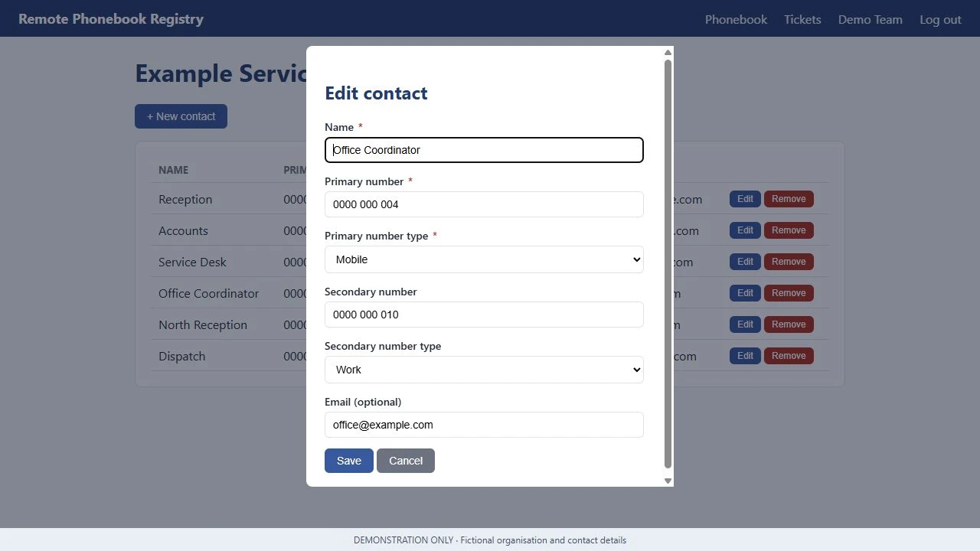Screen dimensions: 980x551
Task: Edit the Reception contact row
Action: click(745, 199)
